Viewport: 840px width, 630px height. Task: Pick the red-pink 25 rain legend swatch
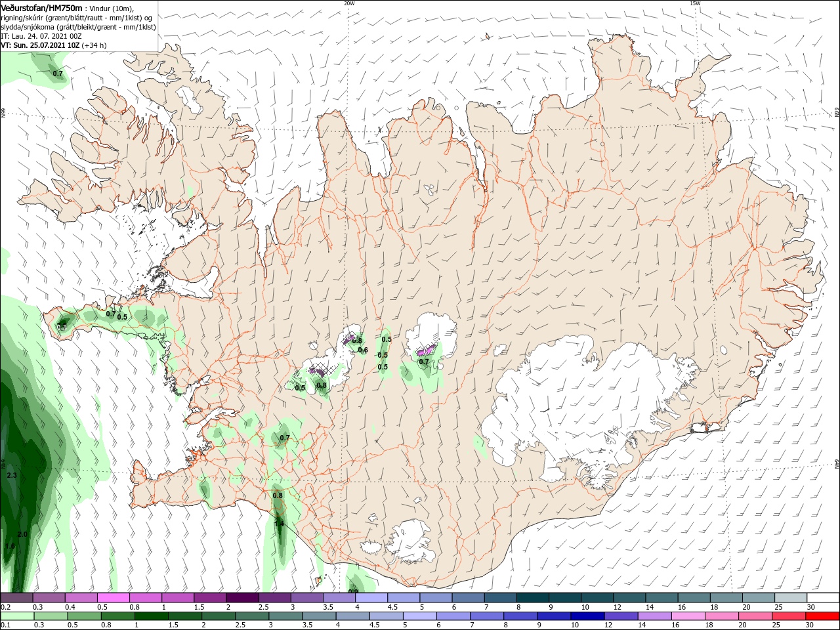pos(789,616)
